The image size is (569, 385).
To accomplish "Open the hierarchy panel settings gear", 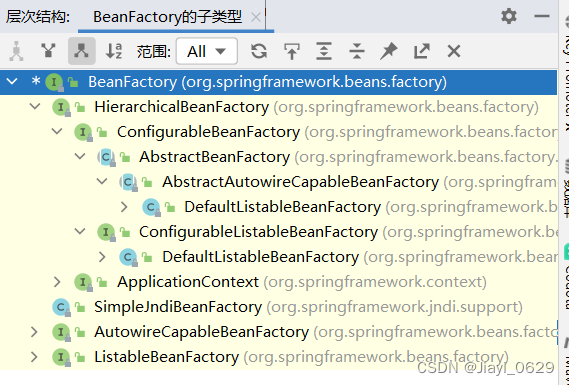I will pos(509,16).
